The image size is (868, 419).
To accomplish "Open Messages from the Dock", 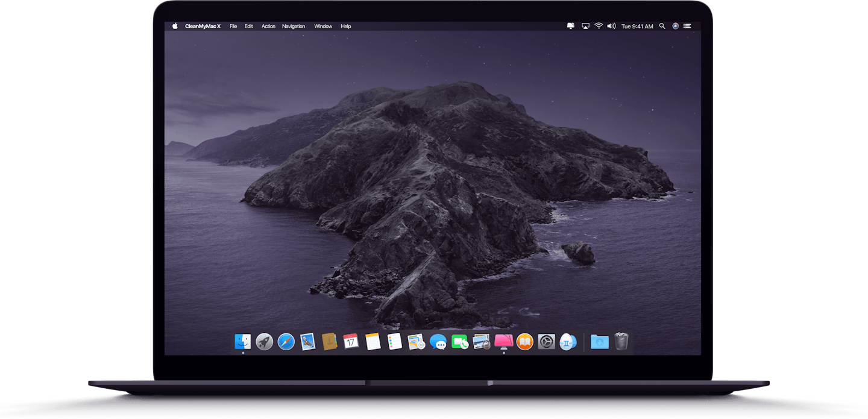I will [438, 342].
